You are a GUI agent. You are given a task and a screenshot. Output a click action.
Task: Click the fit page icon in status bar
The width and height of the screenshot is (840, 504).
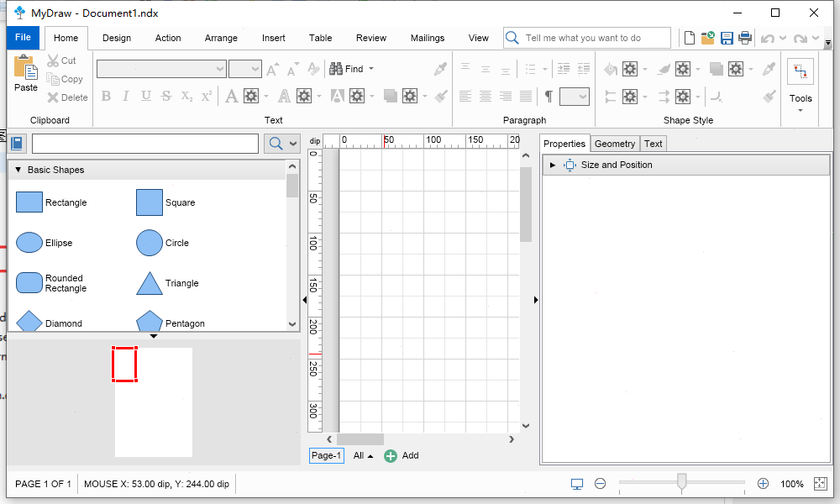tap(820, 484)
